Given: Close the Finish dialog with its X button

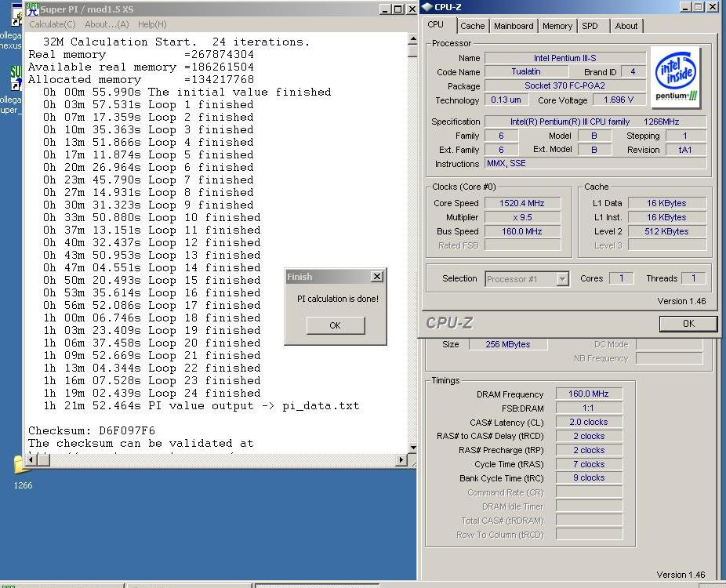Looking at the screenshot, I should 377,277.
